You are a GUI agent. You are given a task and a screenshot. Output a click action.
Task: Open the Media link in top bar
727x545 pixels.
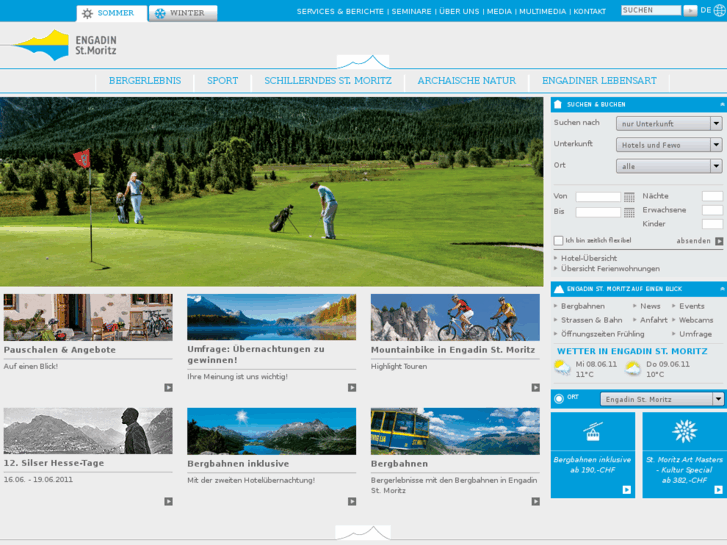[499, 11]
